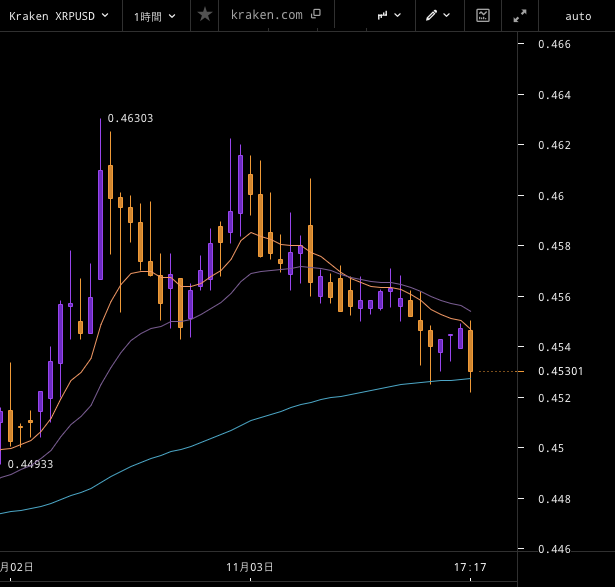Click the 0.46 price axis label

[x=551, y=196]
